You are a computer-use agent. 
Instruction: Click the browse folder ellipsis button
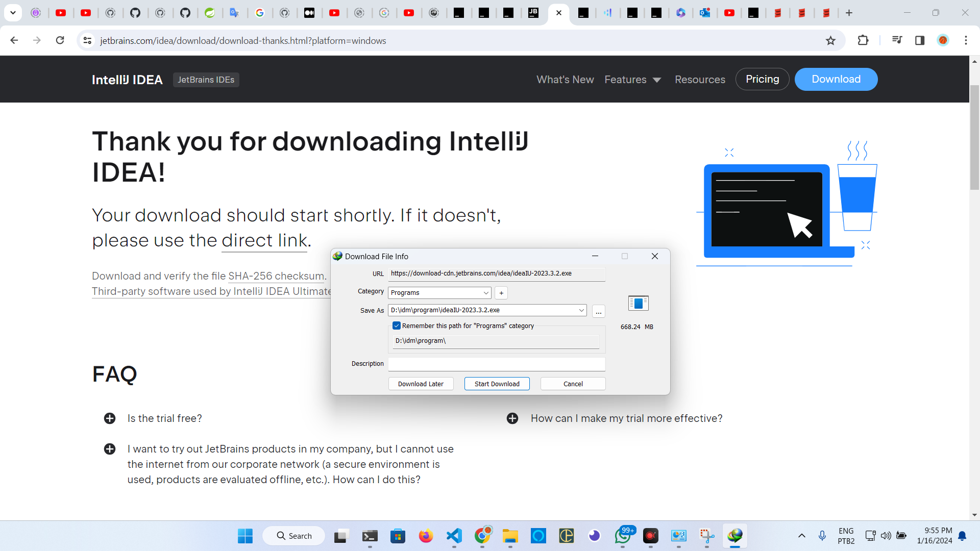coord(599,311)
